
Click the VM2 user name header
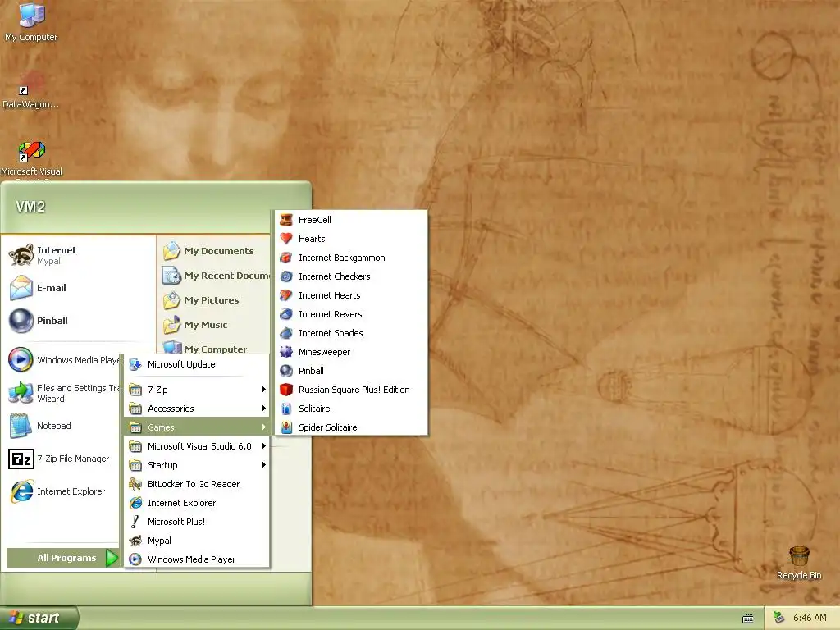pos(30,207)
